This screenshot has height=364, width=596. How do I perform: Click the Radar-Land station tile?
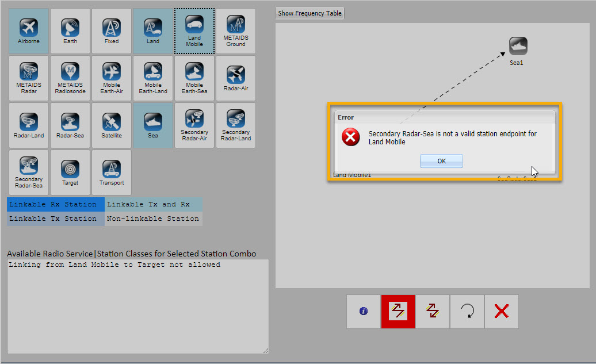point(29,125)
